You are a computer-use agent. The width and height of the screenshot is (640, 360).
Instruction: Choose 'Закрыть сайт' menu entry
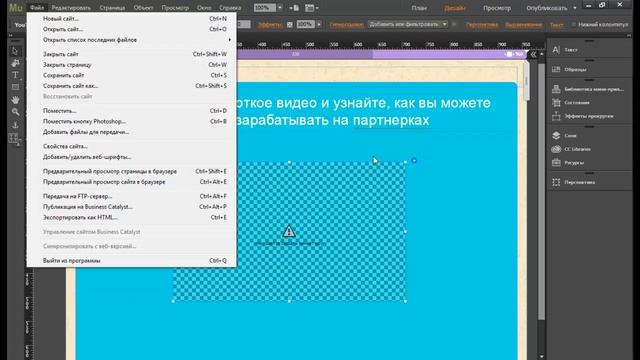(131, 54)
